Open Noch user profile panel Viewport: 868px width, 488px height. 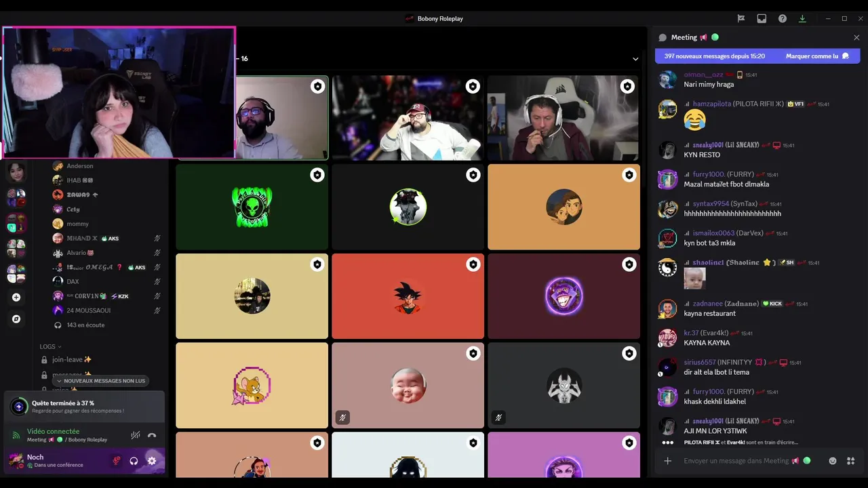pyautogui.click(x=56, y=461)
